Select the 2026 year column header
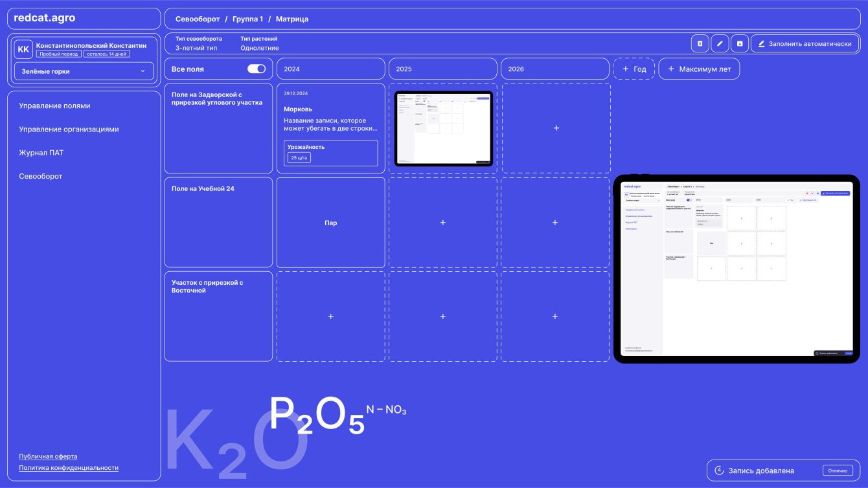The width and height of the screenshot is (868, 488). click(554, 69)
